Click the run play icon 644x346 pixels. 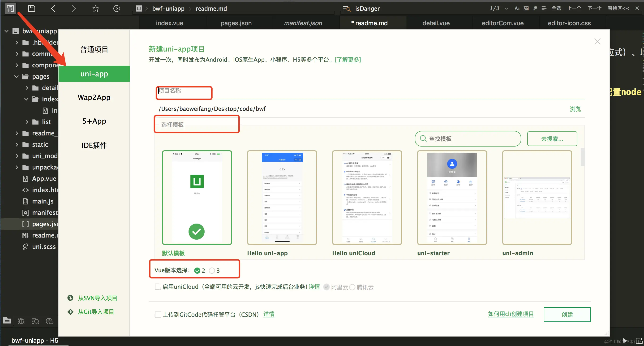coord(116,9)
